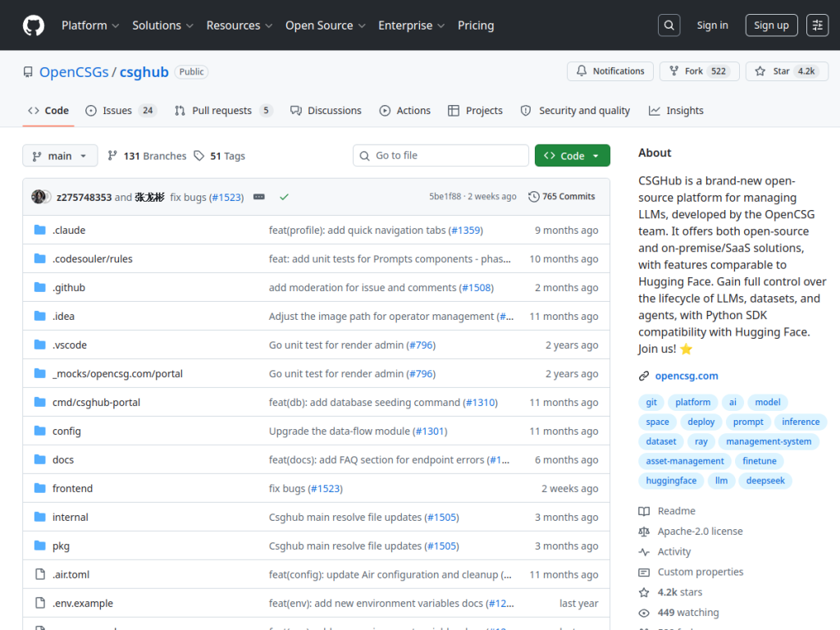
Task: Expand the Enterprise menu
Action: click(x=411, y=25)
